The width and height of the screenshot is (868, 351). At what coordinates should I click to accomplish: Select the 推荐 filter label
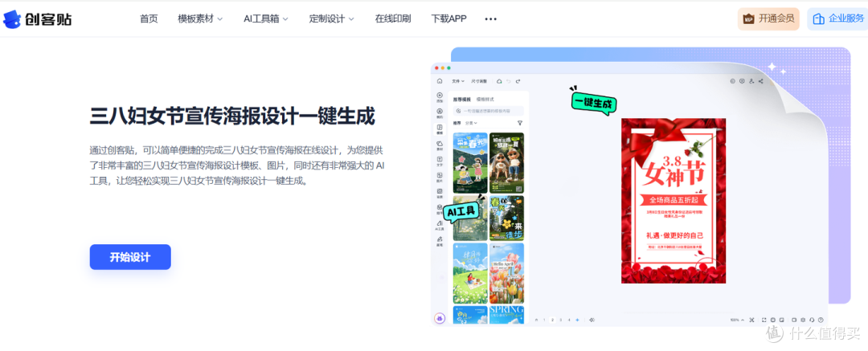tap(457, 123)
